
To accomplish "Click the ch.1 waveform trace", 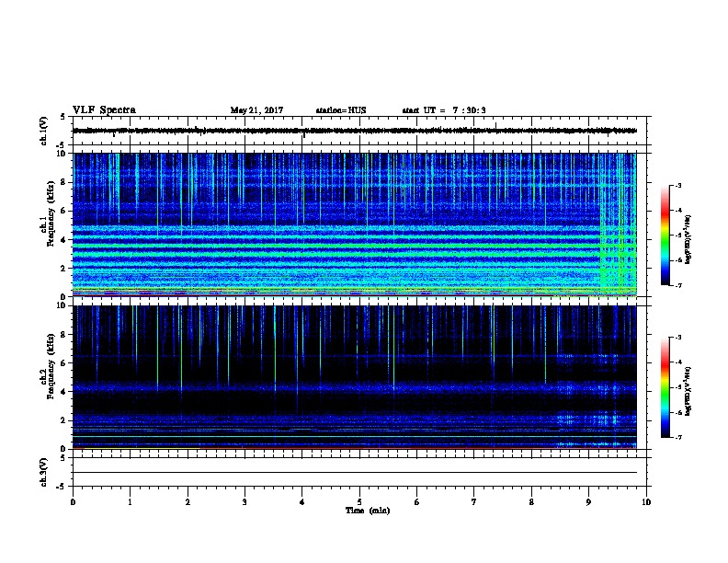I will 355,131.
